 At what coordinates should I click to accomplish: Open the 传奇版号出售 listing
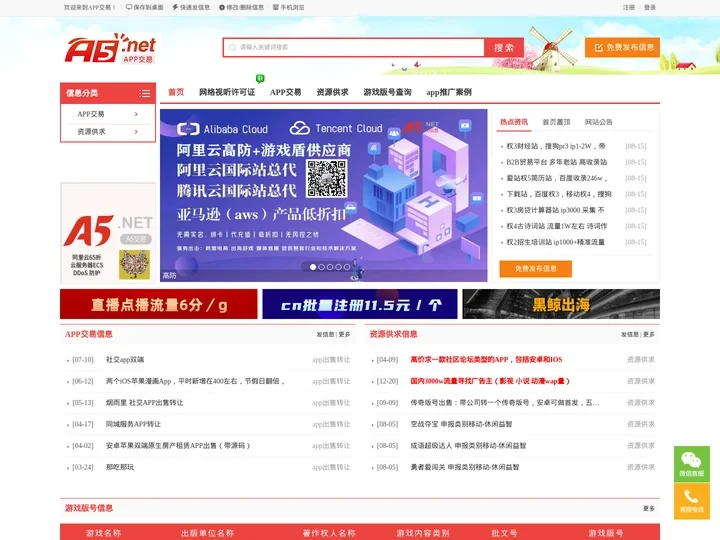tap(505, 403)
